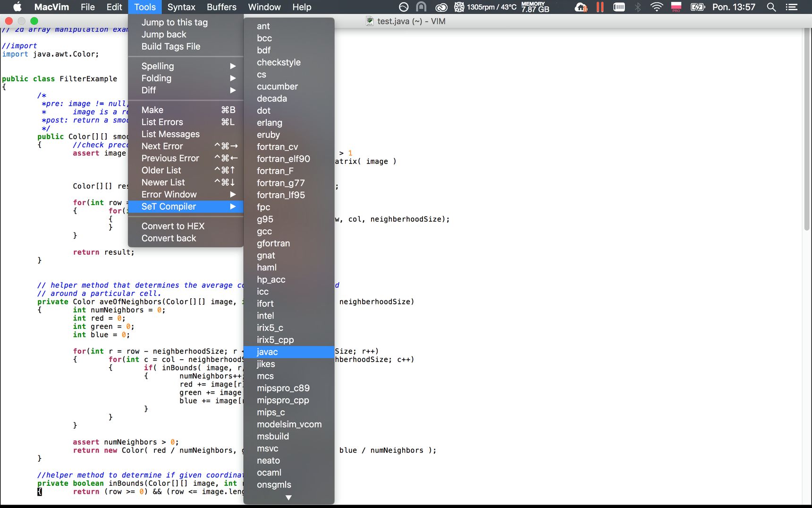Expand the Folding submenu
The image size is (812, 508).
tap(186, 78)
